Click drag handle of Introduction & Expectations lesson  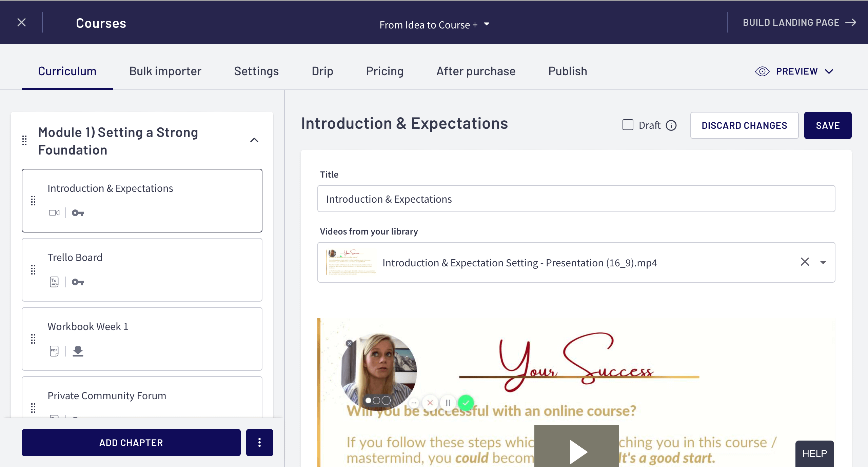pos(33,201)
